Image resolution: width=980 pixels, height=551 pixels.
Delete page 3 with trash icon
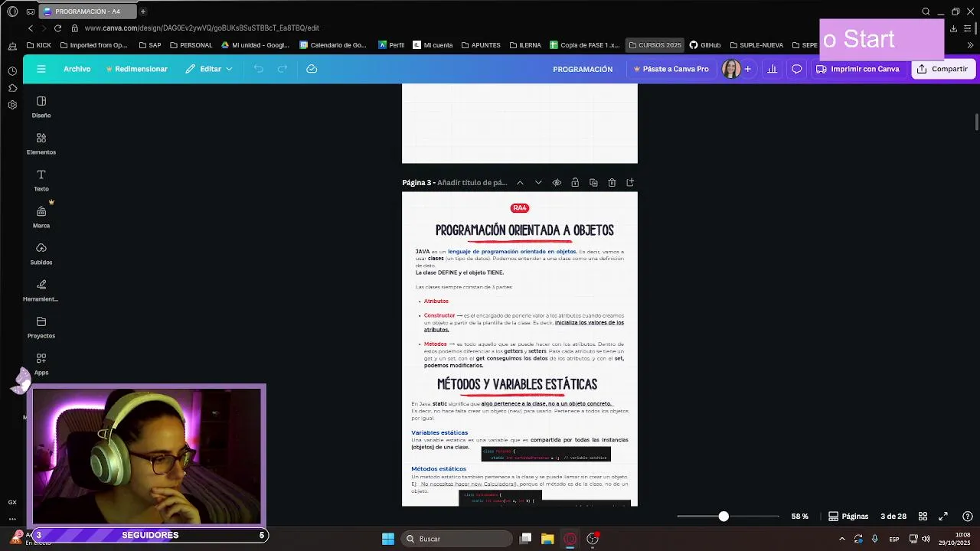pos(612,183)
